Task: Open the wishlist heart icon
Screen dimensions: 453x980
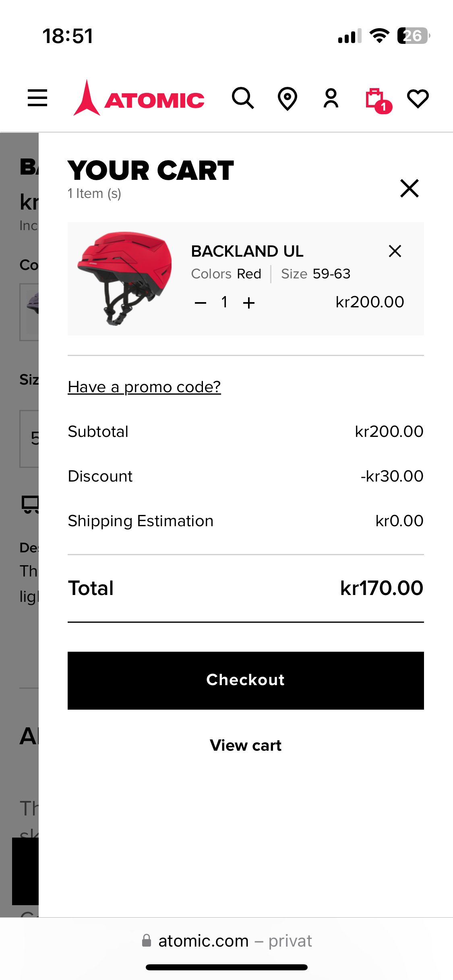Action: 418,99
